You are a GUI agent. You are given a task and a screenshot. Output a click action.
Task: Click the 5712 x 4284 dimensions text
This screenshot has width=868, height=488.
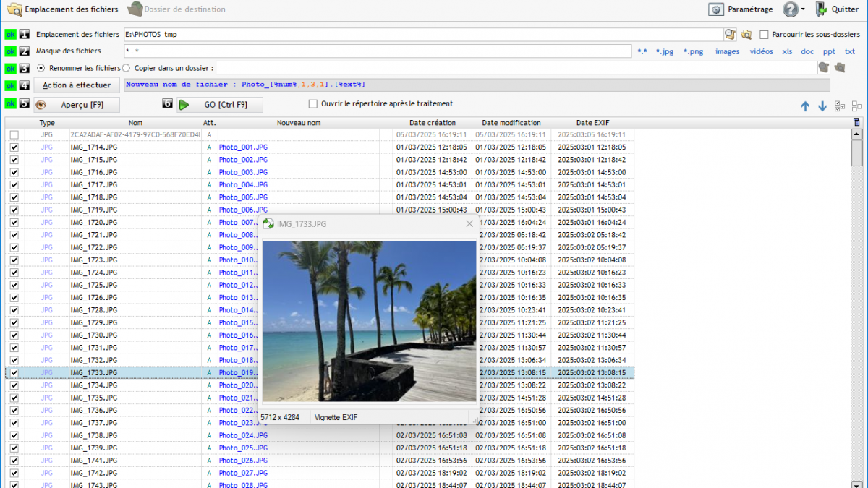(x=279, y=417)
